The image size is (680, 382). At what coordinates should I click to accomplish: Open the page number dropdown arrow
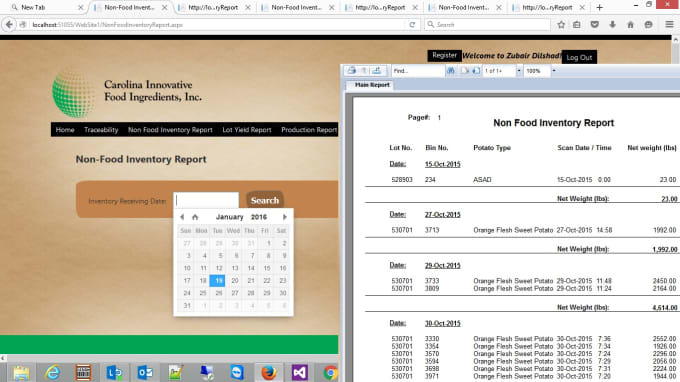[x=519, y=71]
